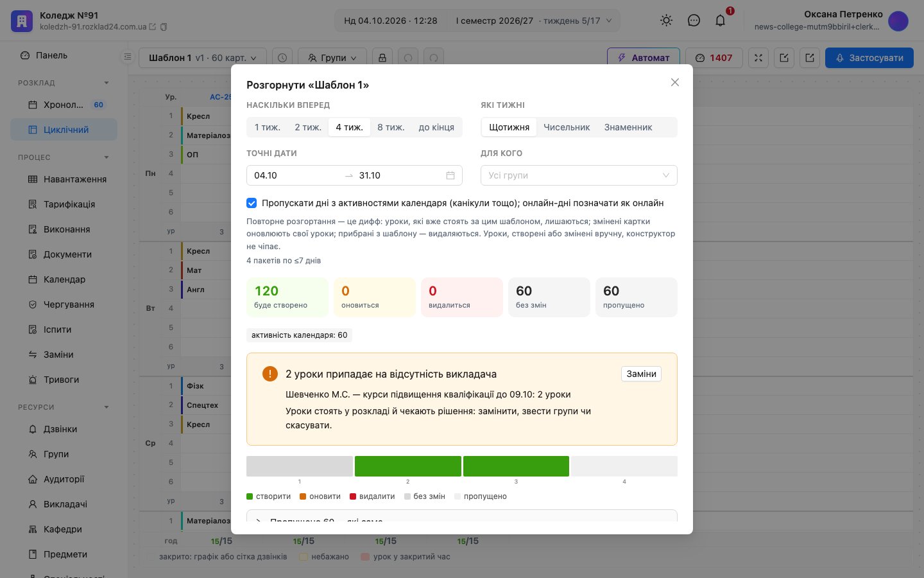The width and height of the screenshot is (924, 578).
Task: Copy the college URL to clipboard
Action: pyautogui.click(x=164, y=27)
